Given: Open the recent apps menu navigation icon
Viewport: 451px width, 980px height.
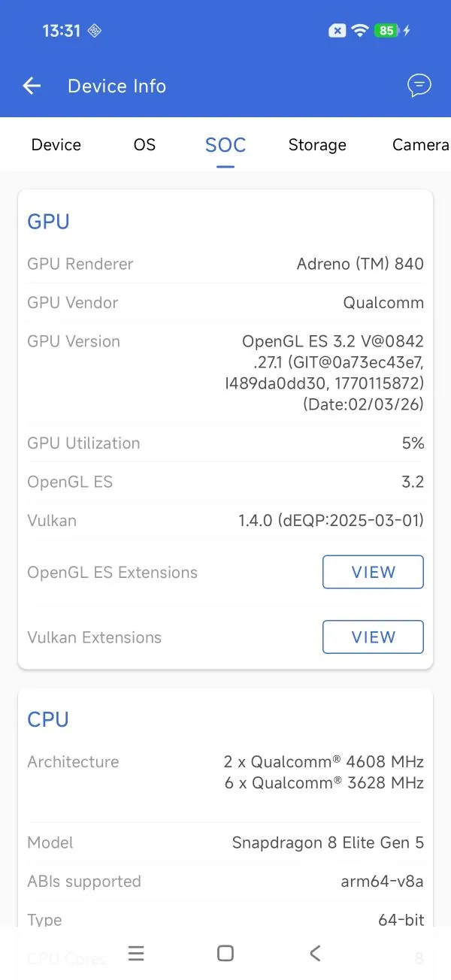Looking at the screenshot, I should (x=136, y=953).
